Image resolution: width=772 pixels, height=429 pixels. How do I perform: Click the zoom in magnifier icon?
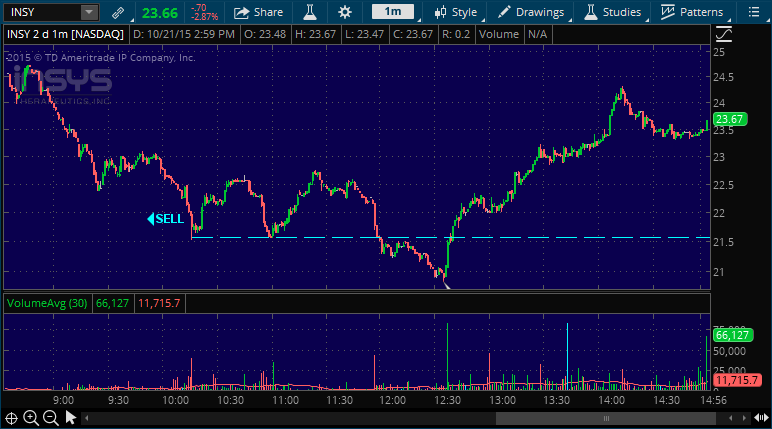(x=31, y=418)
